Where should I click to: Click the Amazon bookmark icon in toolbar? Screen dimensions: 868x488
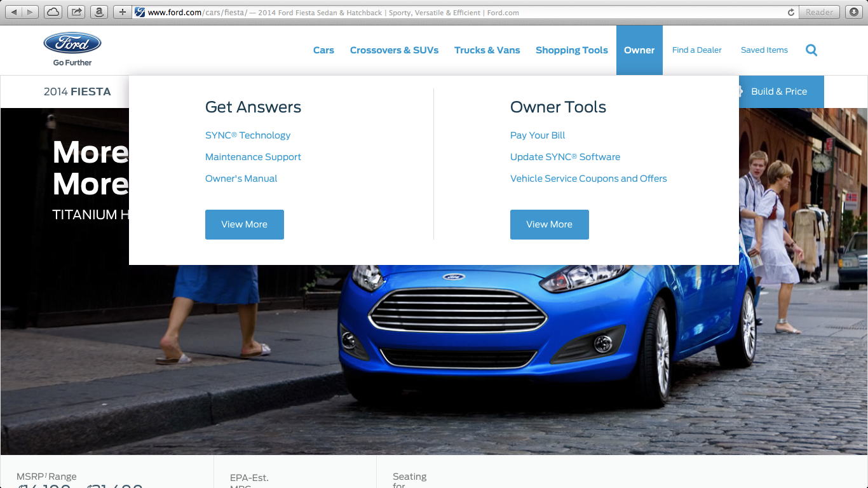coord(98,12)
